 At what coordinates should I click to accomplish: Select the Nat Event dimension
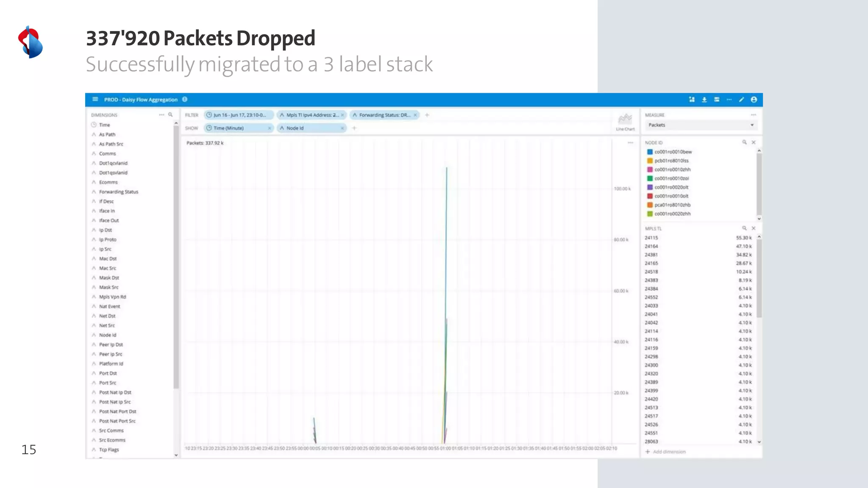coord(109,306)
